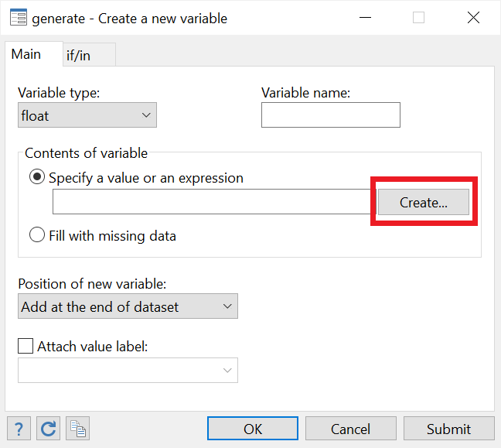Viewport: 501px width, 448px height.
Task: Reset dialog with the refresh arrow icon
Action: point(48,429)
